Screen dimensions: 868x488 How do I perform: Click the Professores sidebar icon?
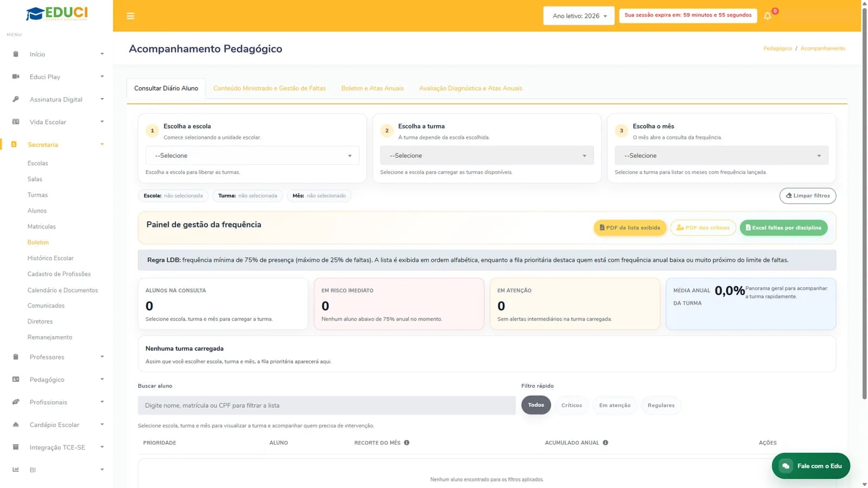[16, 357]
